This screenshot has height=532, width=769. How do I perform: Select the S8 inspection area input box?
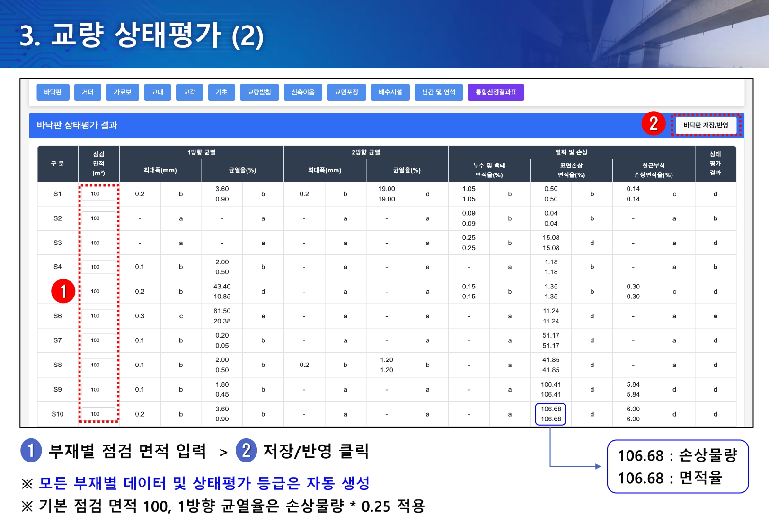[98, 365]
